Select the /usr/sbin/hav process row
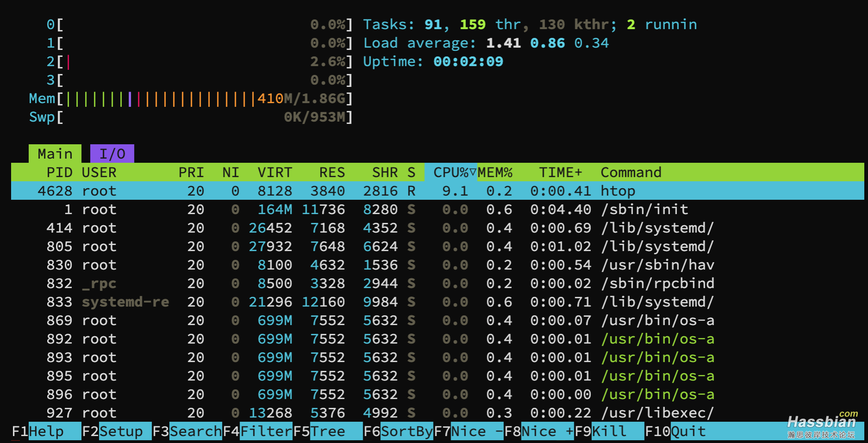 coord(438,265)
